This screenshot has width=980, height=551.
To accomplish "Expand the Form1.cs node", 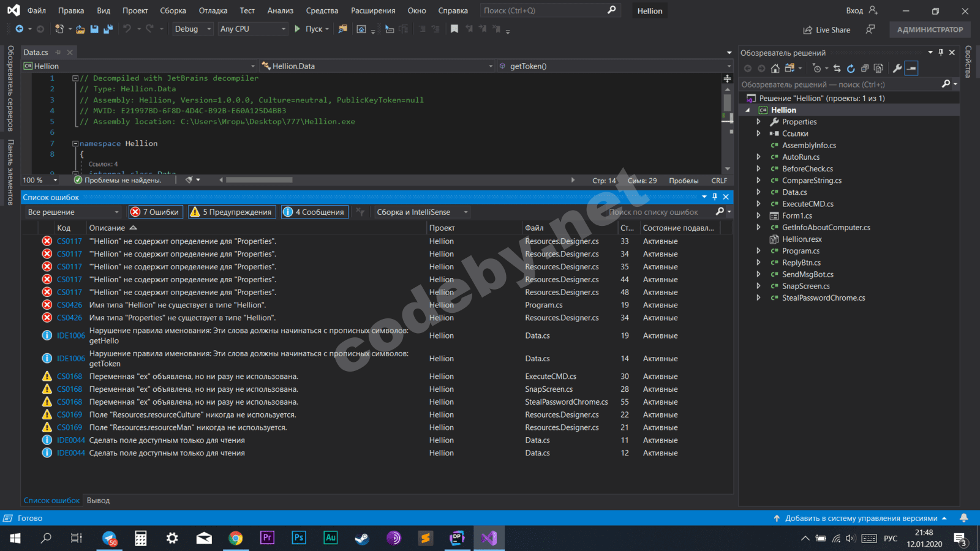I will tap(759, 216).
